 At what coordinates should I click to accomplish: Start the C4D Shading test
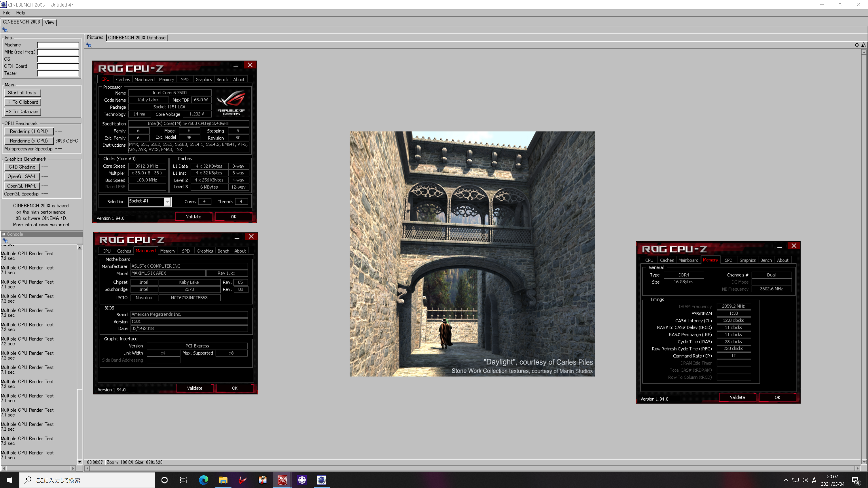point(22,167)
